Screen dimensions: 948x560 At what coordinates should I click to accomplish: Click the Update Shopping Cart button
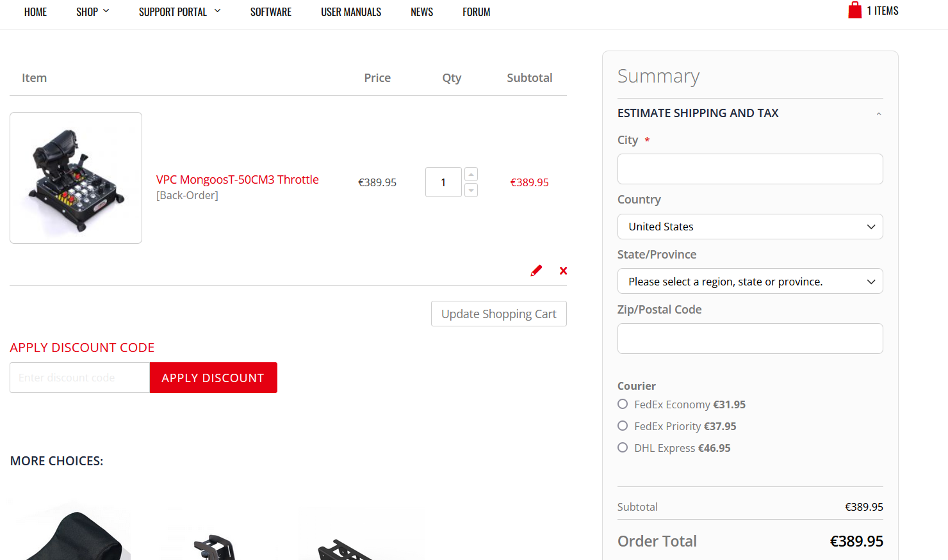click(x=499, y=314)
